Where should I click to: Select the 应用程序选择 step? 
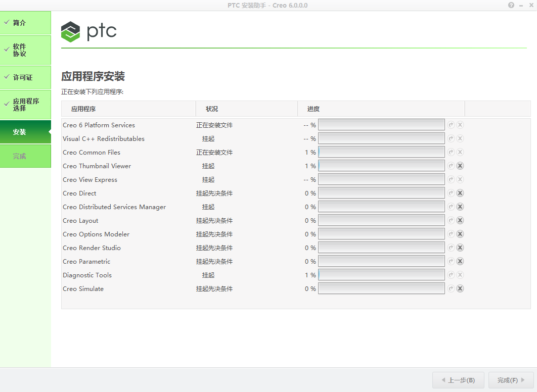click(x=25, y=105)
